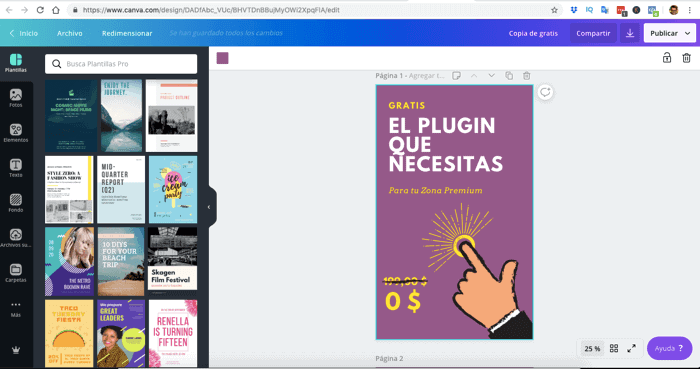The image size is (700, 369).
Task: Click the search magnifier icon
Action: click(x=57, y=64)
